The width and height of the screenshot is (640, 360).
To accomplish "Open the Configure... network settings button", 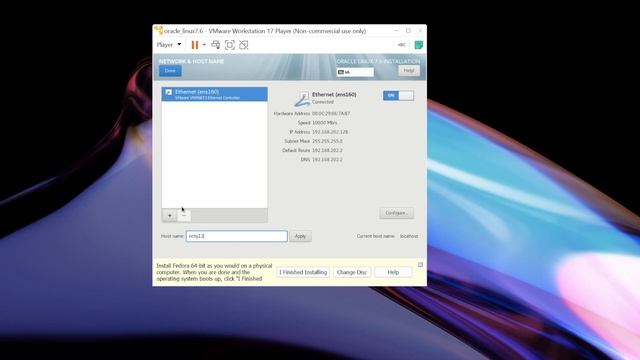I will click(396, 213).
